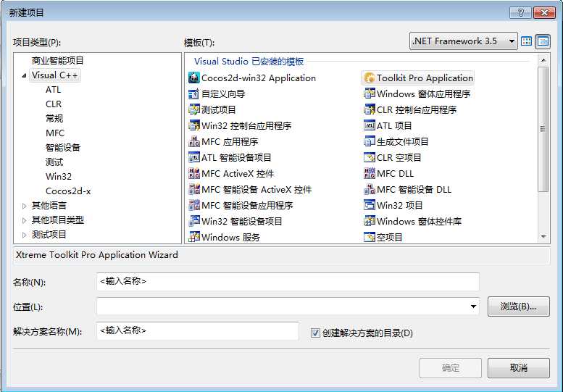Select the Cocos2d-win32 Application template icon
563x392 pixels.
194,78
